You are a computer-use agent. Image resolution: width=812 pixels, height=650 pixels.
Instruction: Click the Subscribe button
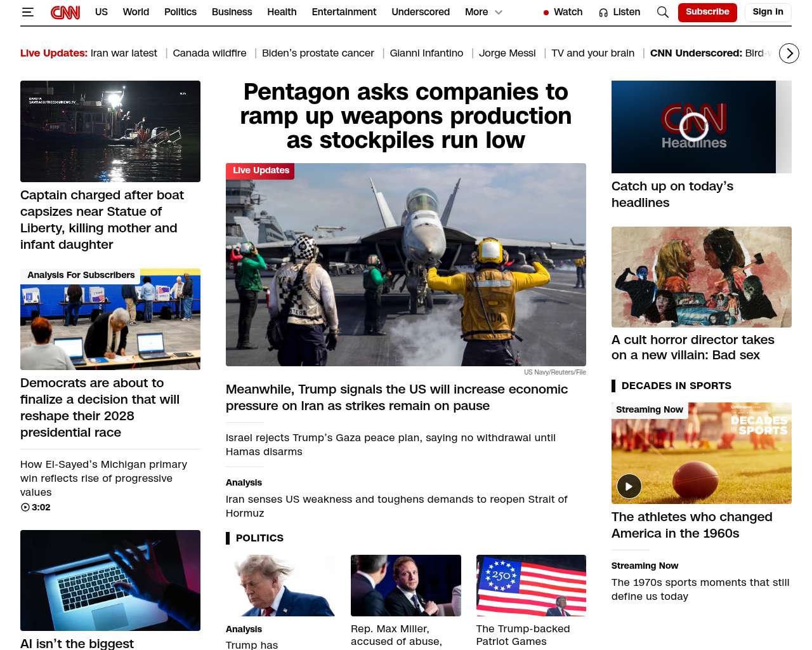coord(707,12)
